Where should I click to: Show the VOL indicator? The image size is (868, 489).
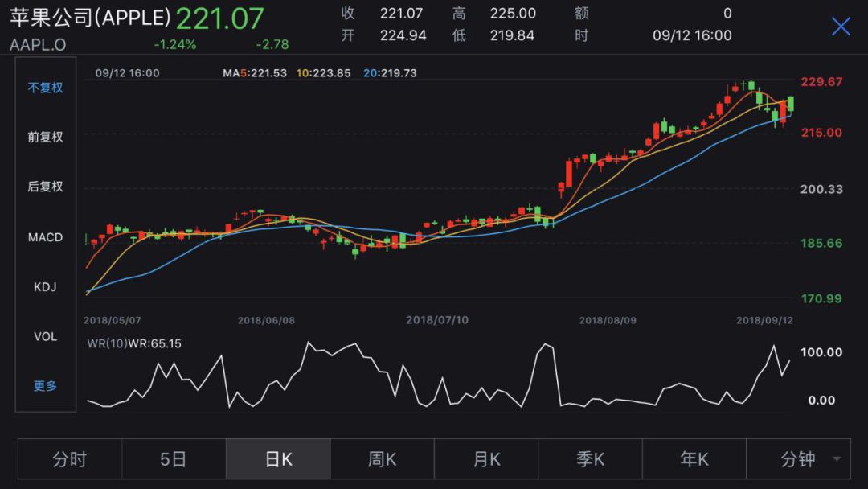(x=45, y=337)
